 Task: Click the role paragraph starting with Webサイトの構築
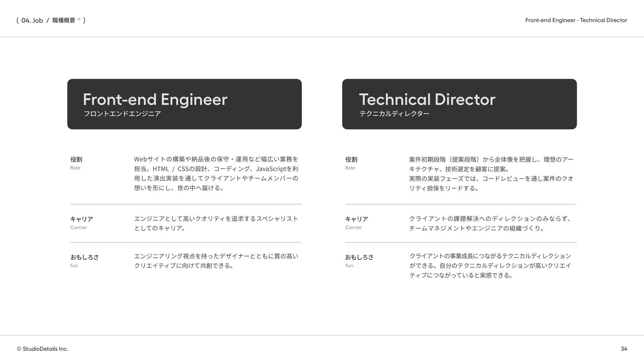[216, 173]
